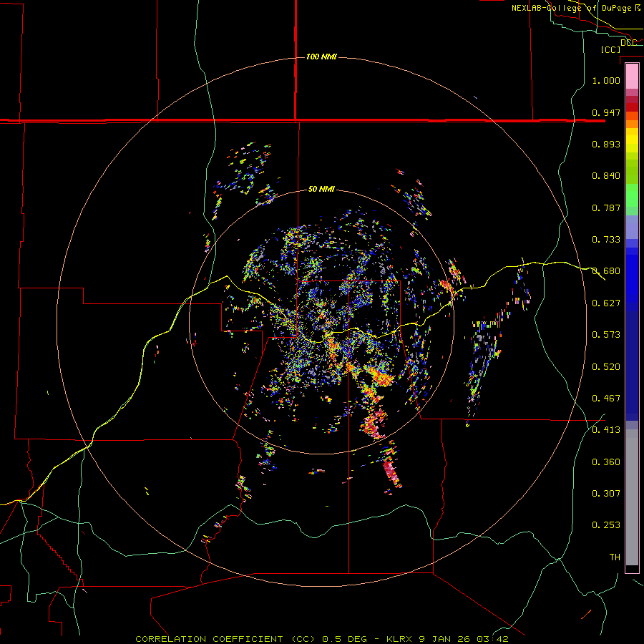Click the 0.573 scale value
The height and width of the screenshot is (644, 644).
coord(606,335)
